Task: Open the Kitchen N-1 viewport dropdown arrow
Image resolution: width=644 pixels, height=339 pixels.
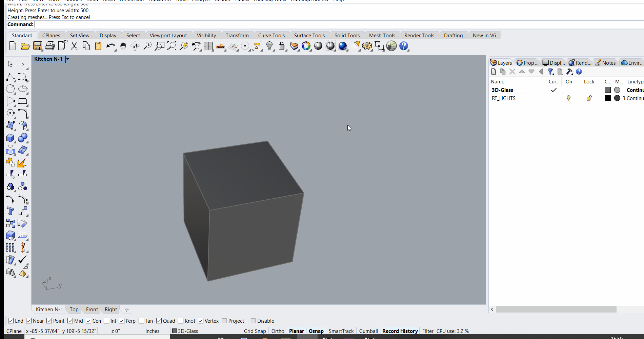Action: click(67, 59)
